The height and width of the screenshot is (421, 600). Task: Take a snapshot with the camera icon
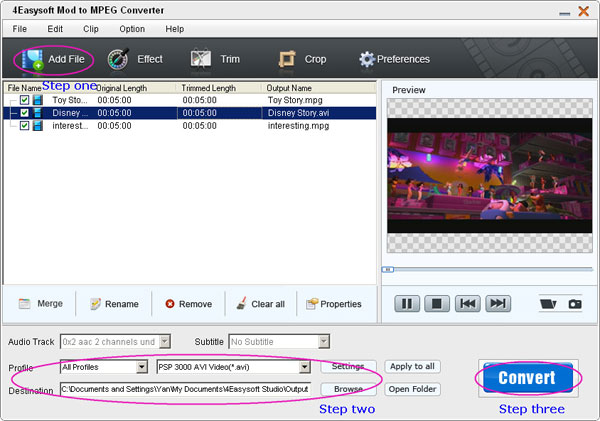tap(575, 304)
